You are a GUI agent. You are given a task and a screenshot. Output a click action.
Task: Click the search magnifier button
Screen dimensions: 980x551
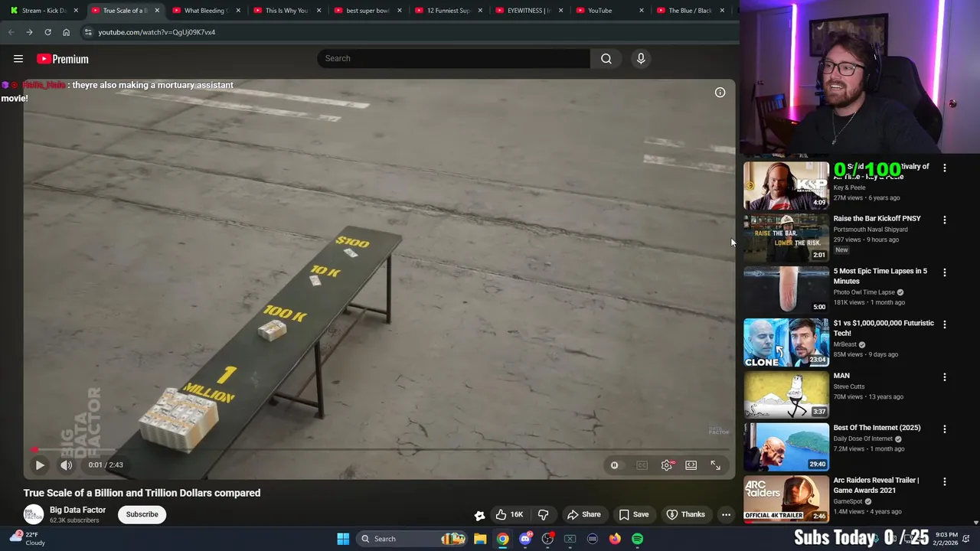click(x=606, y=58)
